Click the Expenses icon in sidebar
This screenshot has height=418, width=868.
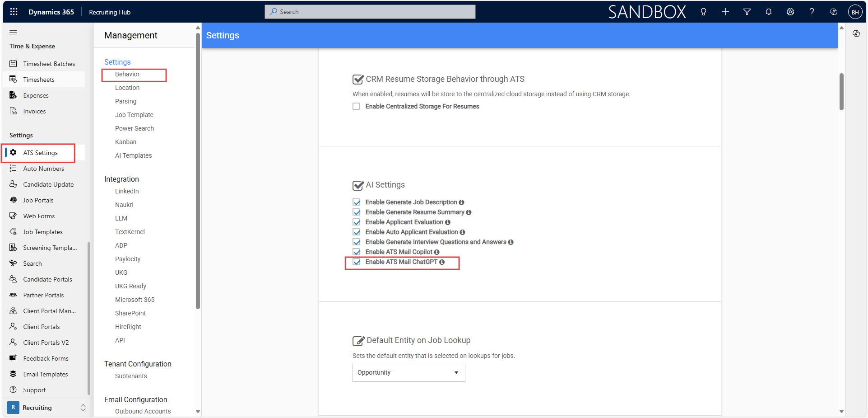coord(14,95)
